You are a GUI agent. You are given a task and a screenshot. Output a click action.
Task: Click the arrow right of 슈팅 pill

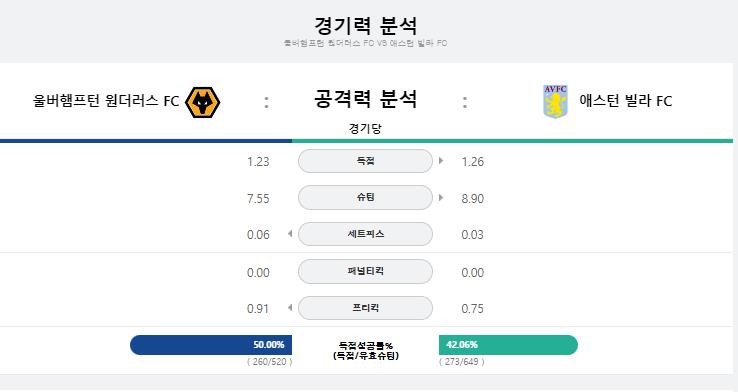click(441, 198)
